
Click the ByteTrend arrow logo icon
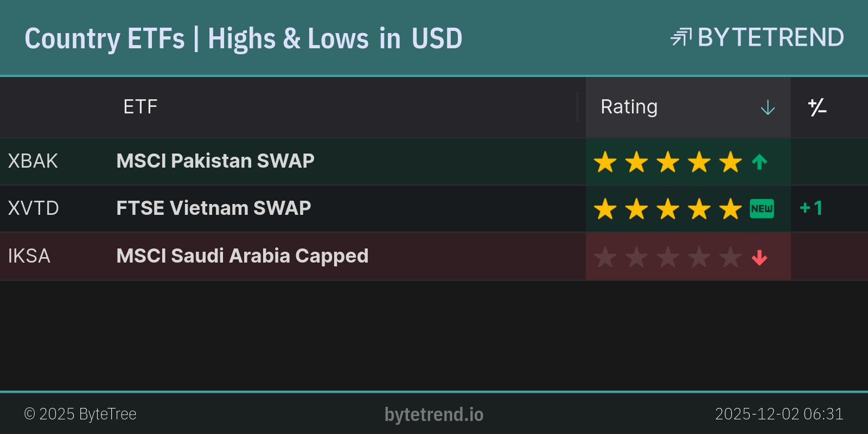pos(681,37)
